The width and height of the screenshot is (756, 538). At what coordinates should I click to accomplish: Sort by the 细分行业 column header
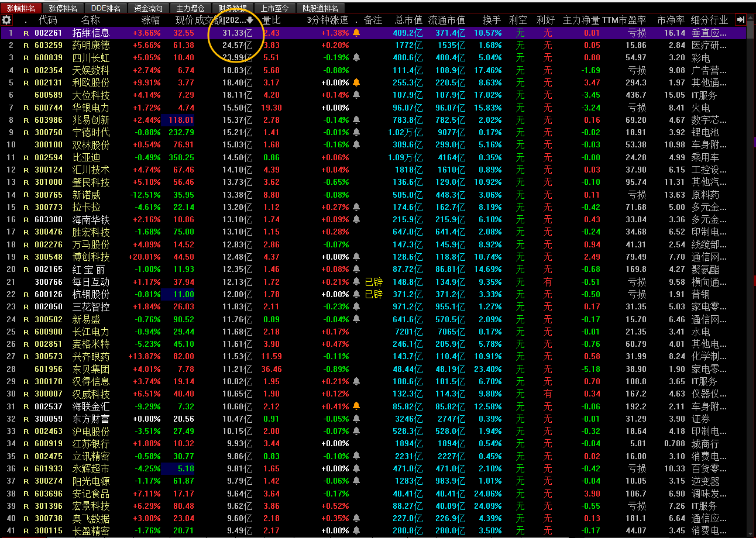tap(709, 20)
